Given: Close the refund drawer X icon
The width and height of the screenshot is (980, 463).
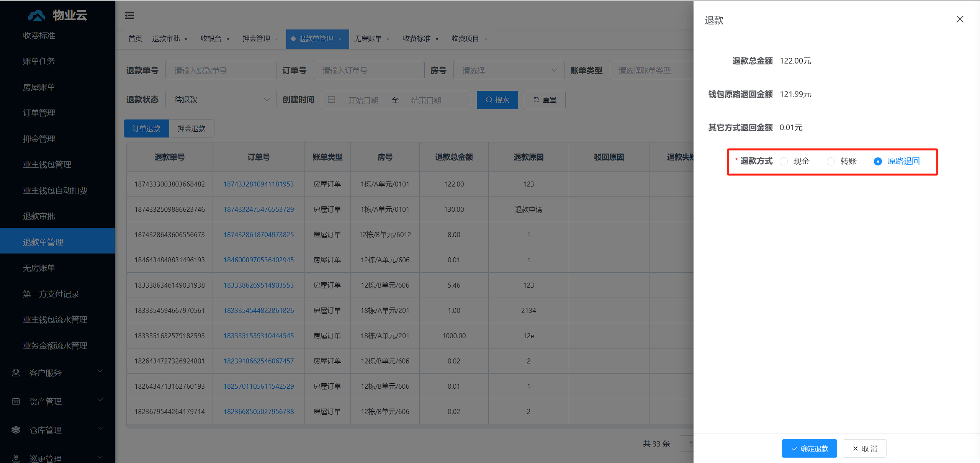Looking at the screenshot, I should point(960,19).
